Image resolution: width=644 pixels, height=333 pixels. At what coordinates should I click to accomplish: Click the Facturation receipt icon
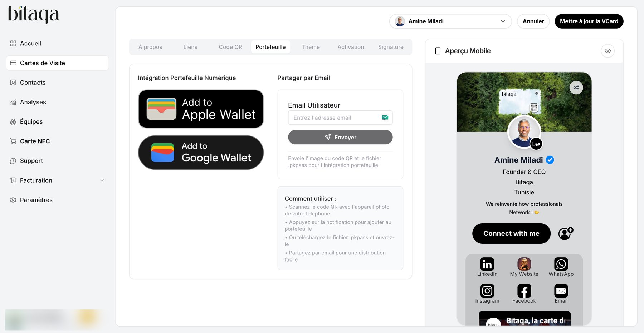coord(13,180)
